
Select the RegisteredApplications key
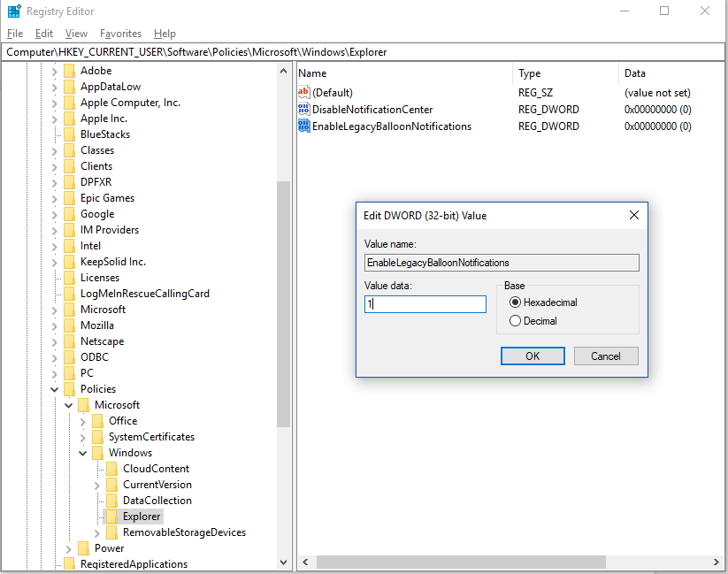pyautogui.click(x=134, y=564)
